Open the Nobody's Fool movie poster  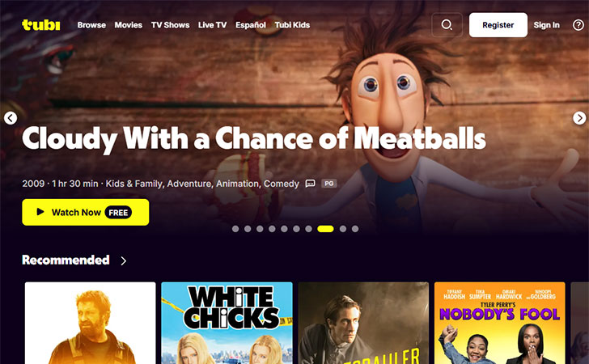tap(500, 323)
